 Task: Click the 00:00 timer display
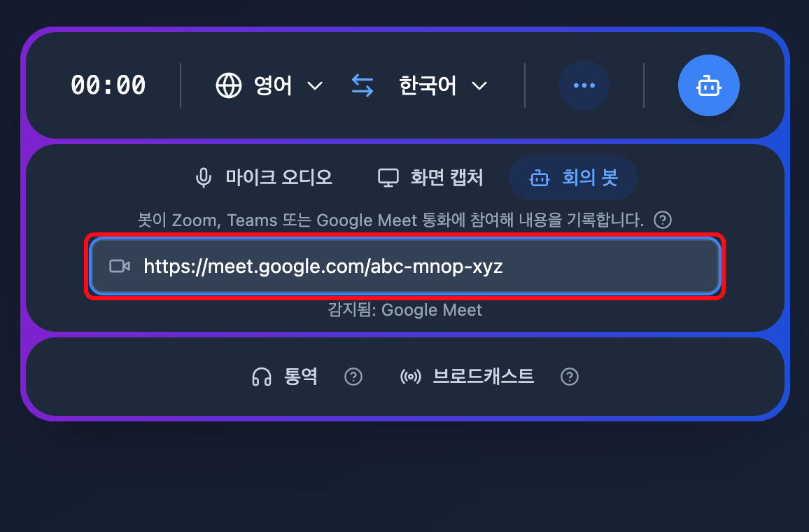tap(108, 85)
